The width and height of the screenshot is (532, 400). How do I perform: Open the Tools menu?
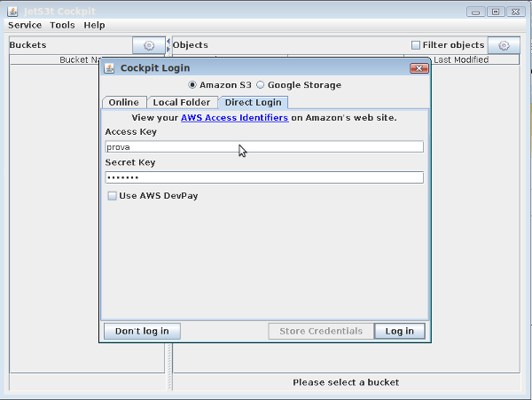62,25
